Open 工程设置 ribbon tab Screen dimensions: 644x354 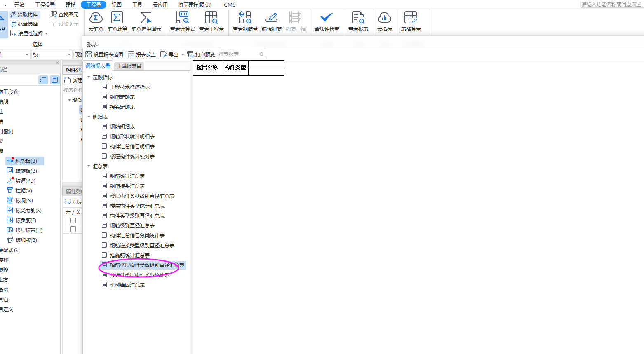pos(45,5)
